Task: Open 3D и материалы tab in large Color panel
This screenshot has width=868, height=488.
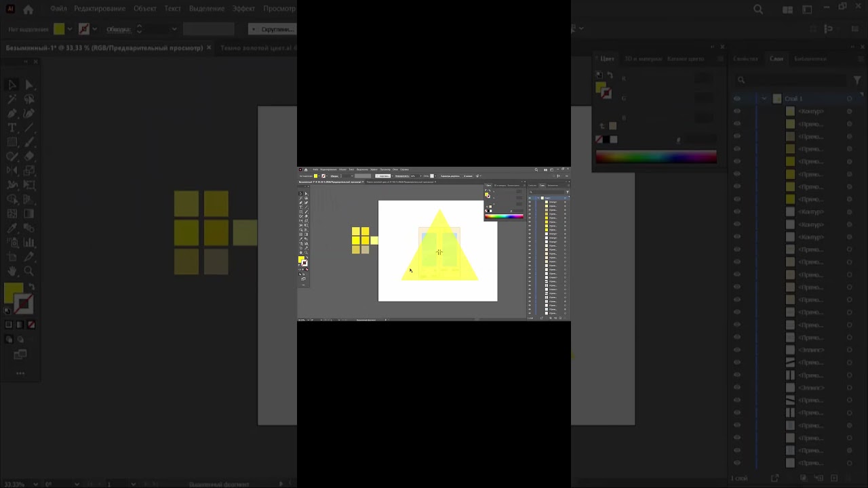Action: coord(643,59)
